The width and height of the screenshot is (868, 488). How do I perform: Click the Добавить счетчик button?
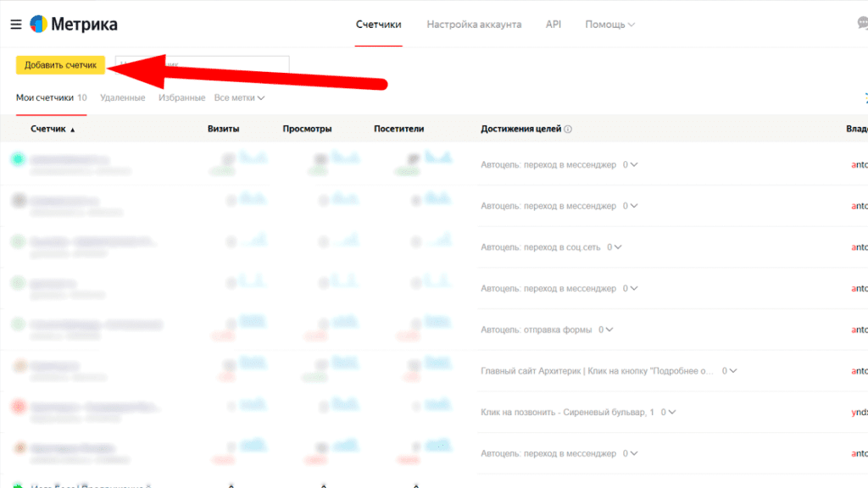60,64
